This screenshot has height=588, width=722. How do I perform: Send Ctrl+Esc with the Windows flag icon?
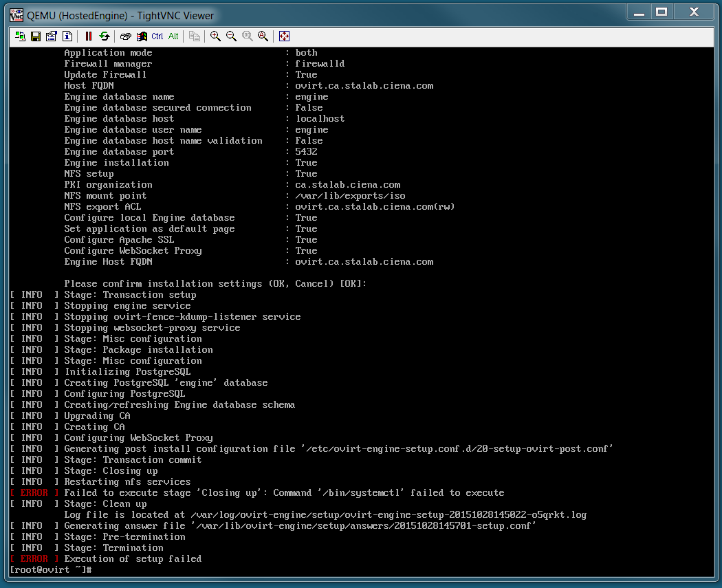(x=142, y=36)
